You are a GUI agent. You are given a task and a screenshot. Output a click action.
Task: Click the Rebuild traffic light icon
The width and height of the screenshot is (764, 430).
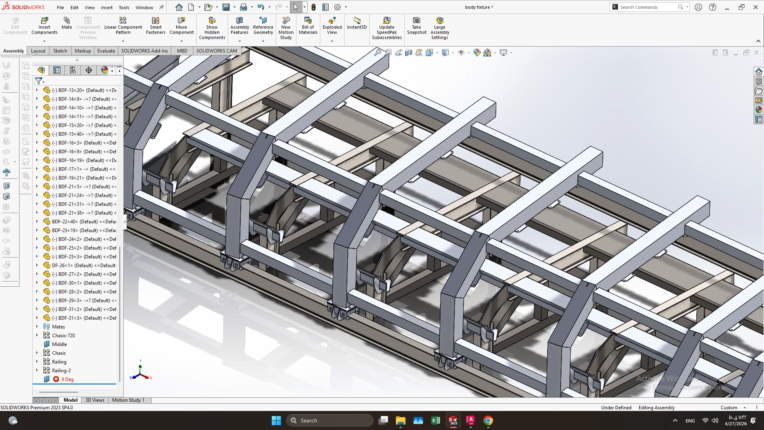[x=313, y=7]
